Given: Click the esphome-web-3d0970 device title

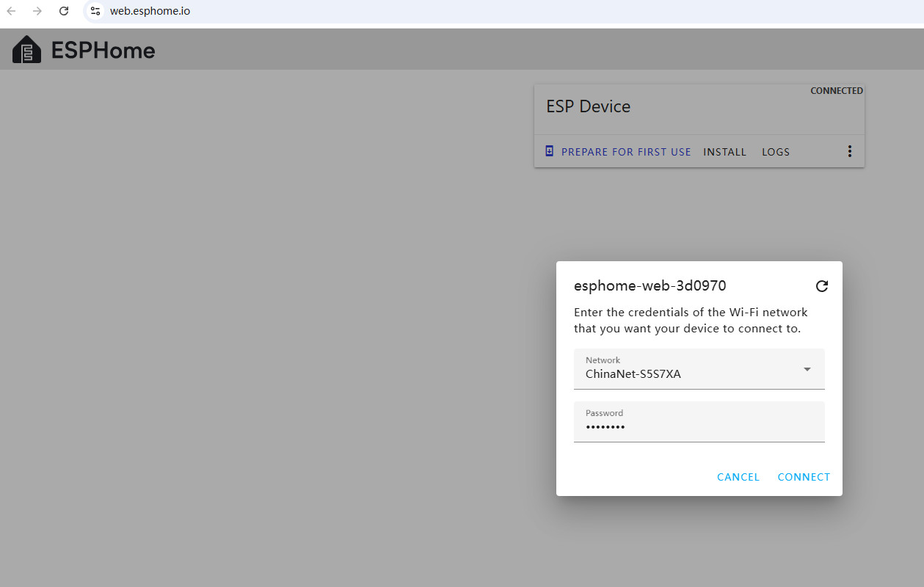Looking at the screenshot, I should coord(650,285).
